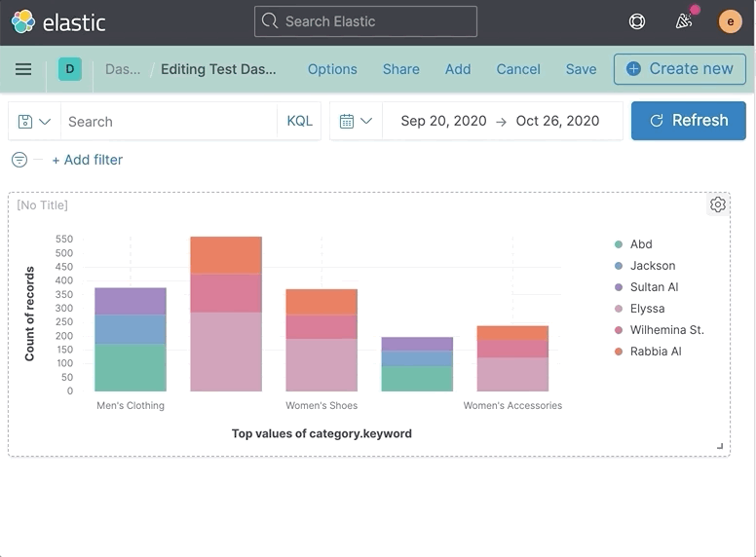This screenshot has width=756, height=557.
Task: Click the Elyssa legend color dot
Action: 619,309
